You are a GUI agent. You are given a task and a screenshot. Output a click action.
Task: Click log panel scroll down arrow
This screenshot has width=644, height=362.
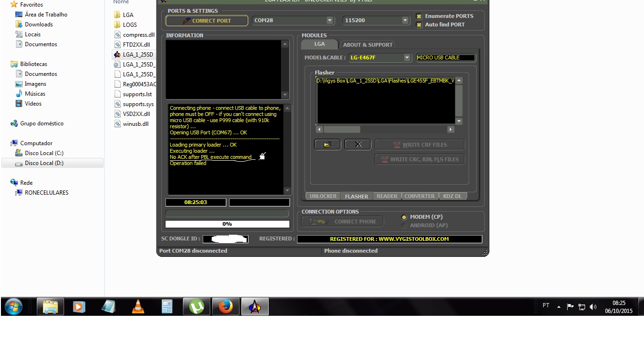[287, 190]
